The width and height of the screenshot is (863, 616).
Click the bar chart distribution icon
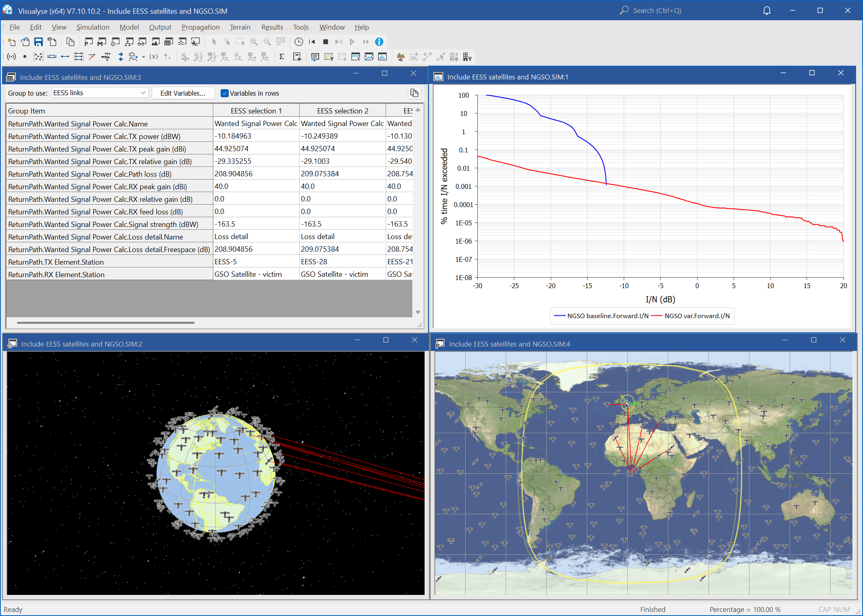pos(382,57)
